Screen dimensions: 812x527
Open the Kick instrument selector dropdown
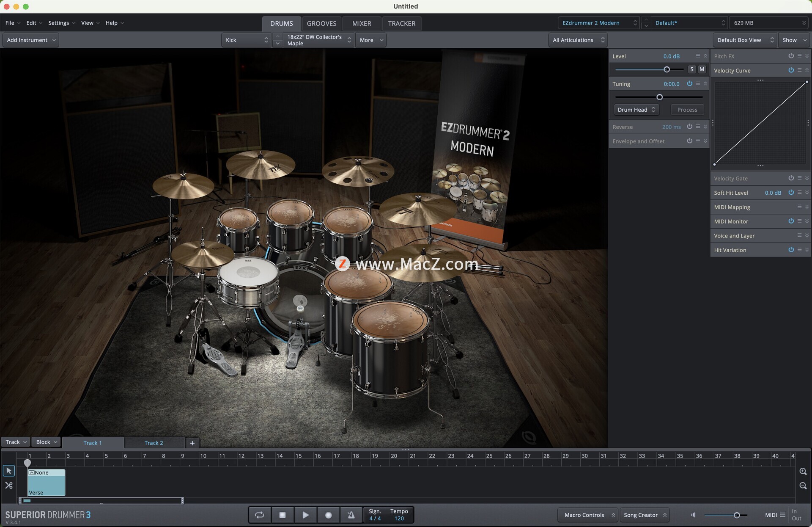246,40
